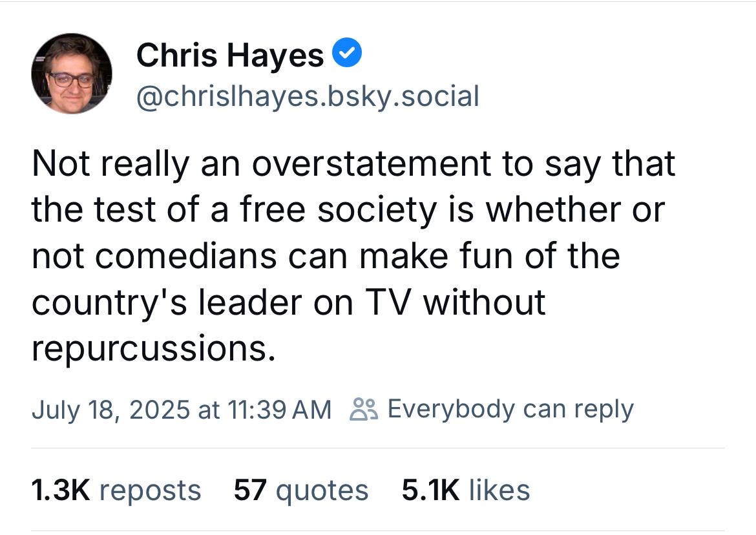Image resolution: width=756 pixels, height=535 pixels.
Task: Click the July 18, 2025 date
Action: (x=110, y=410)
